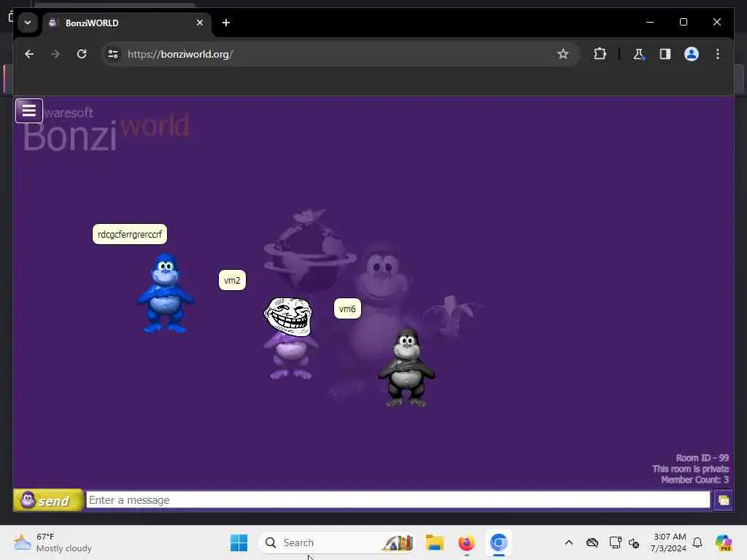Viewport: 747px width, 560px height.
Task: Expand the tab search dropdown arrow
Action: (x=28, y=23)
